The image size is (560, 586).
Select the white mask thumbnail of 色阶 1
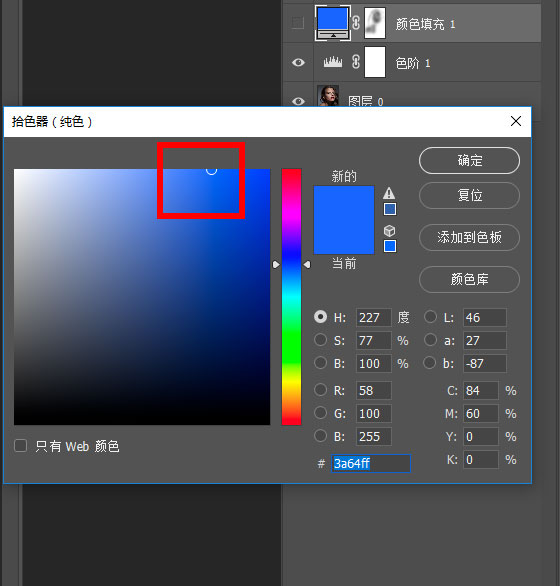(x=375, y=62)
